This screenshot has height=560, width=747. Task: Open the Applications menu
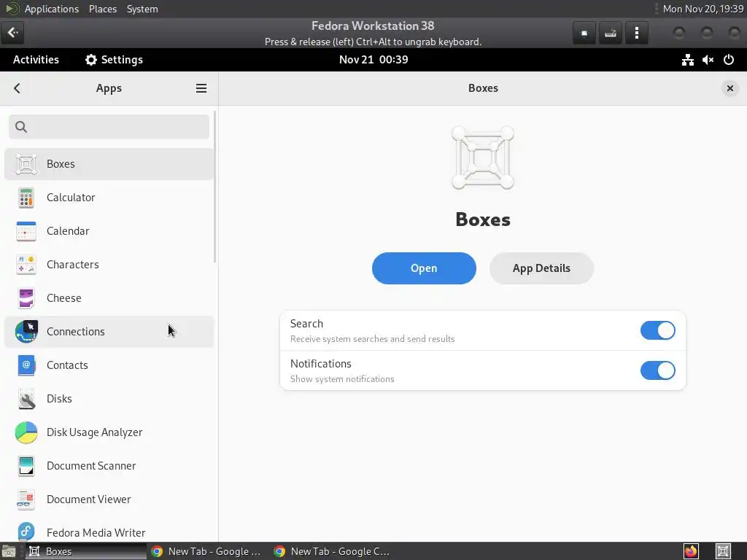[x=52, y=9]
